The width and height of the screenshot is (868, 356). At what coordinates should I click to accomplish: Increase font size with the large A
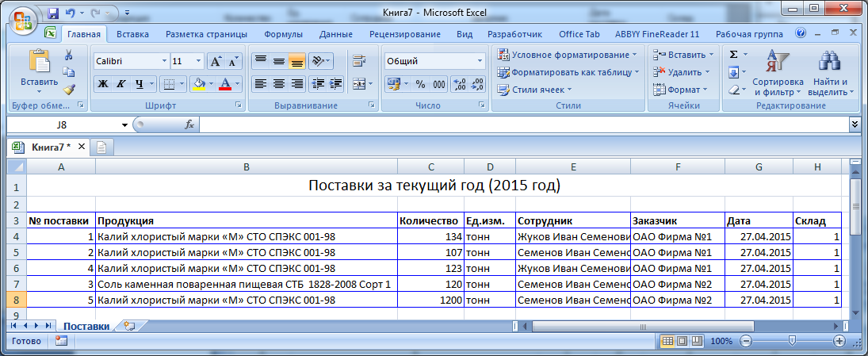coord(216,62)
